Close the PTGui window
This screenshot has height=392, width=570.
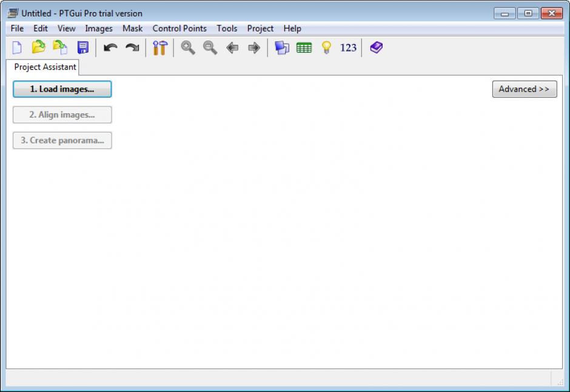pos(551,13)
